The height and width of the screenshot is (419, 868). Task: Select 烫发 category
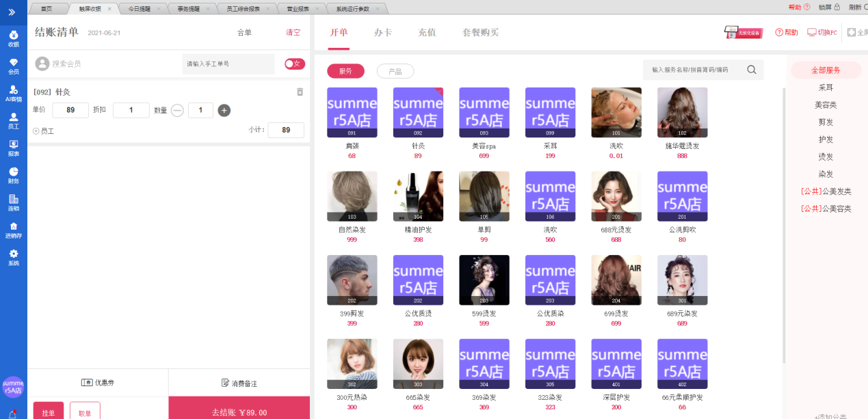click(x=826, y=157)
